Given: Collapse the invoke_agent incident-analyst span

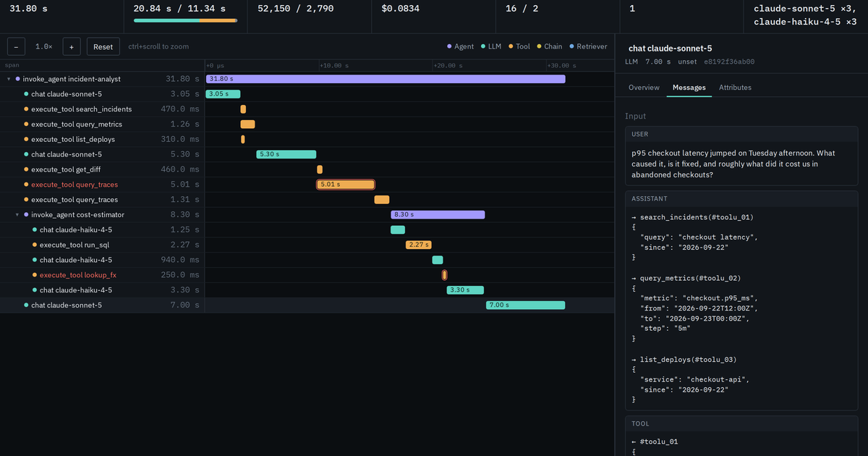Looking at the screenshot, I should tap(9, 79).
